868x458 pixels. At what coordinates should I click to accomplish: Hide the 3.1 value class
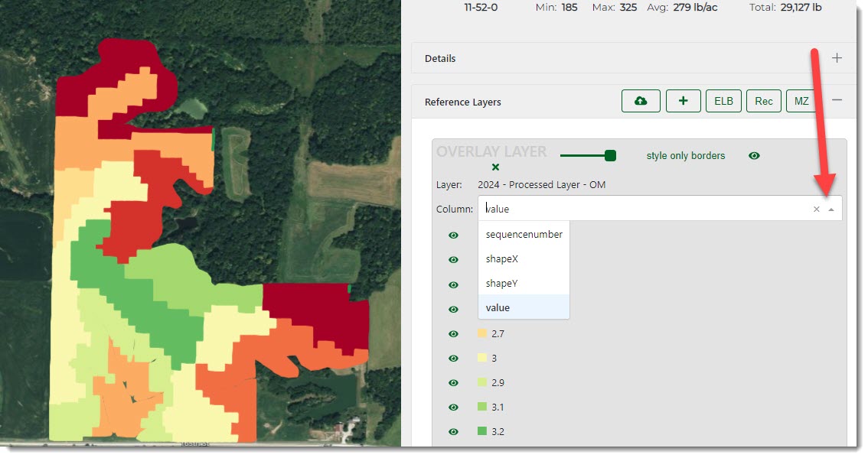[453, 408]
